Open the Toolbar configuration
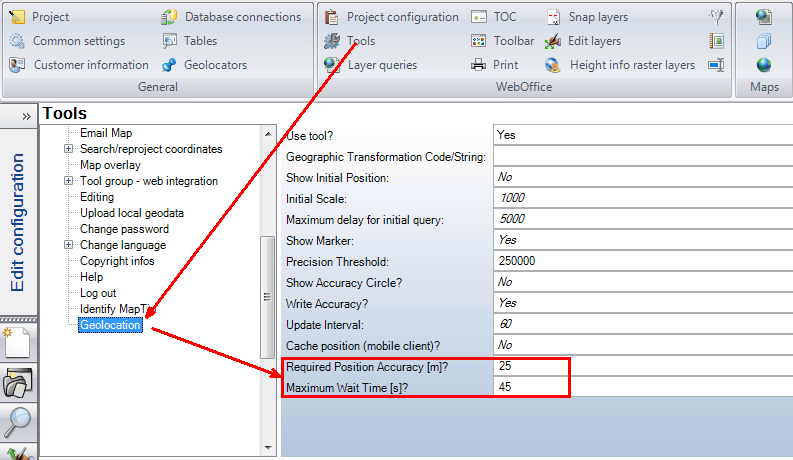The width and height of the screenshot is (793, 460). pyautogui.click(x=502, y=41)
